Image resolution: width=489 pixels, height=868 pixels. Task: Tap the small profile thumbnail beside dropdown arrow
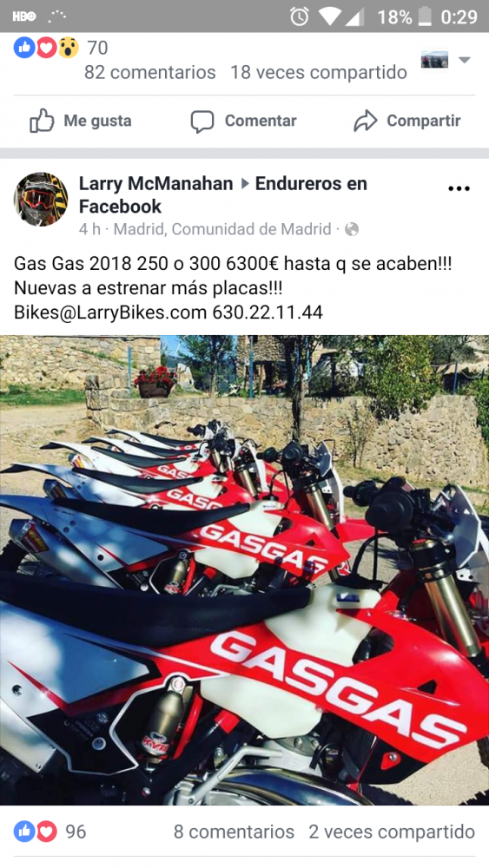pyautogui.click(x=435, y=60)
